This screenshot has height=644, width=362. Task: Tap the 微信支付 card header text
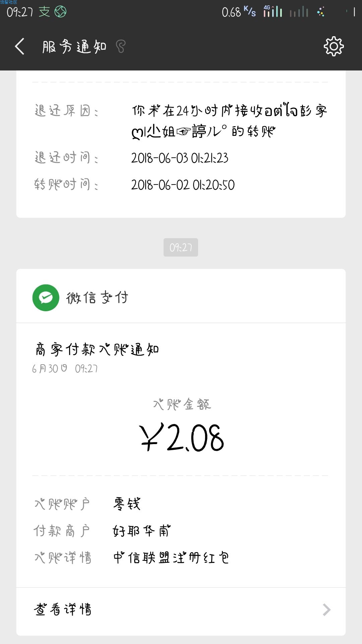click(x=97, y=298)
